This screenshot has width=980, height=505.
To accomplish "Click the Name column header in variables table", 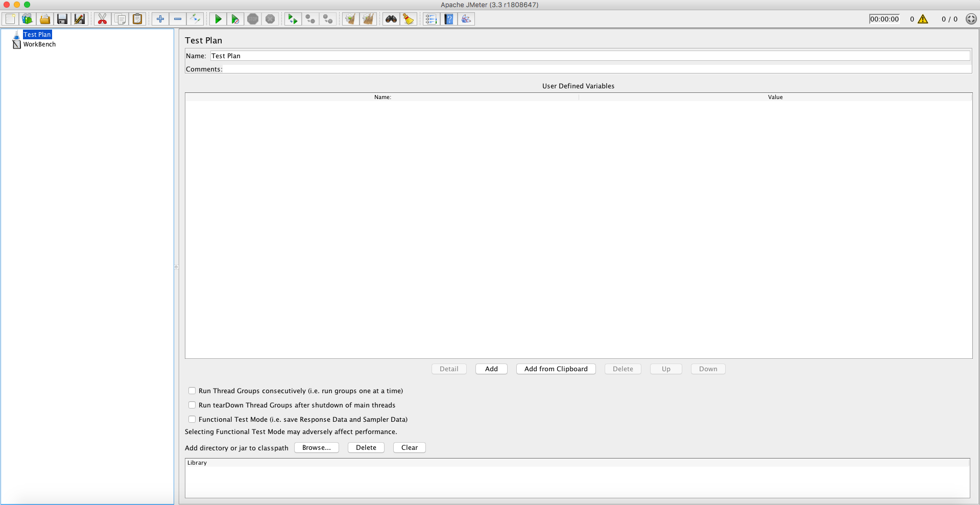I will 382,97.
